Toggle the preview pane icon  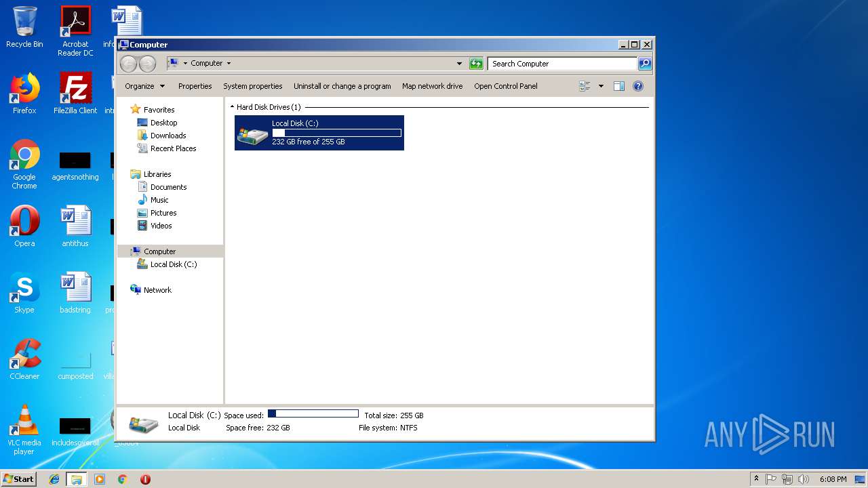tap(618, 86)
